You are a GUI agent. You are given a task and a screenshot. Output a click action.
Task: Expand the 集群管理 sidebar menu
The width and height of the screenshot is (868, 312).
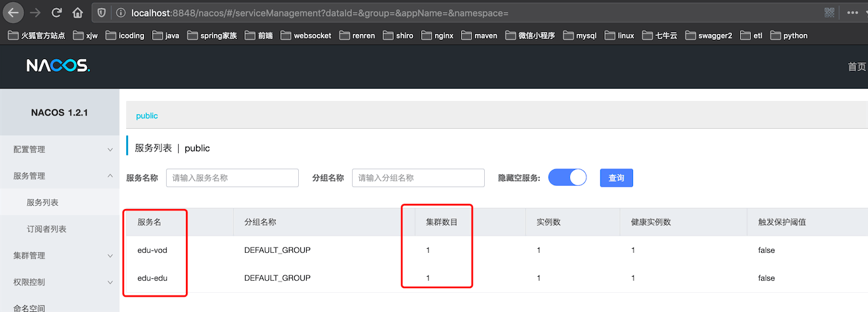(x=60, y=256)
